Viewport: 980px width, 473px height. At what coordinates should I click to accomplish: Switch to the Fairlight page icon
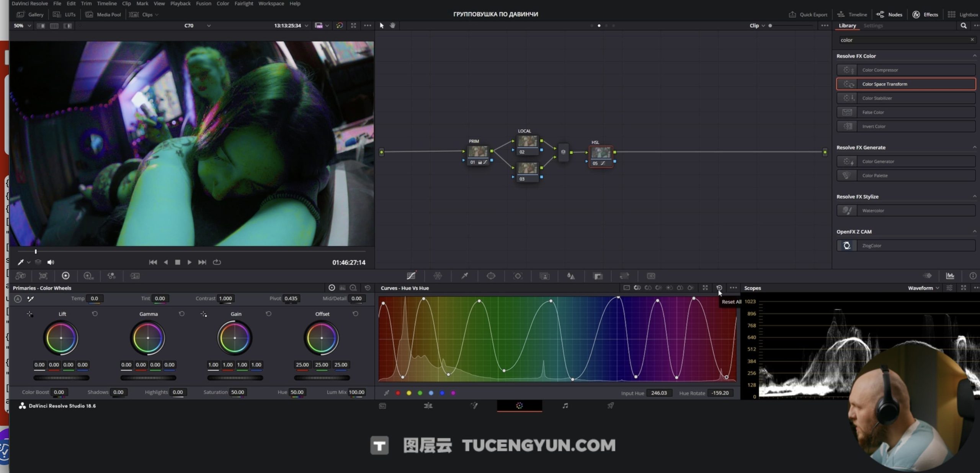click(x=565, y=406)
